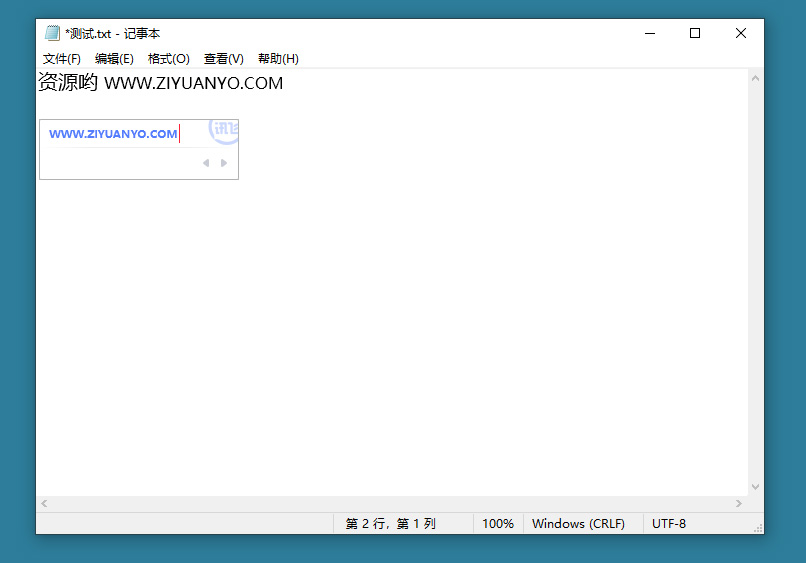Click the status bar 第 2 行, 第 1 列
Screen dimensions: 806x563
[390, 523]
